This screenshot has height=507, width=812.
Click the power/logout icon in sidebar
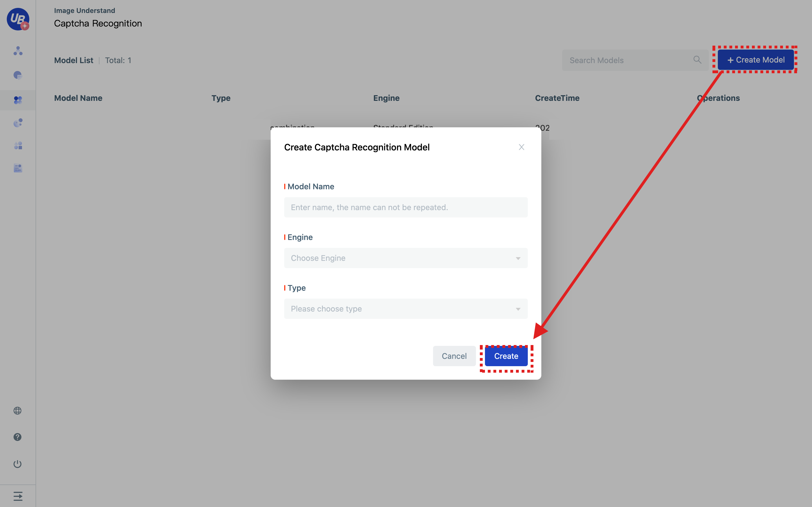[x=17, y=464]
